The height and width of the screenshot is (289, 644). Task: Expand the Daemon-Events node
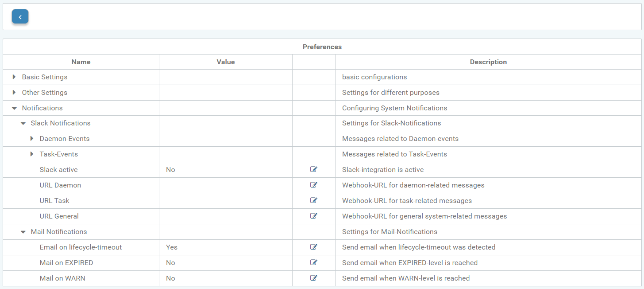point(32,139)
